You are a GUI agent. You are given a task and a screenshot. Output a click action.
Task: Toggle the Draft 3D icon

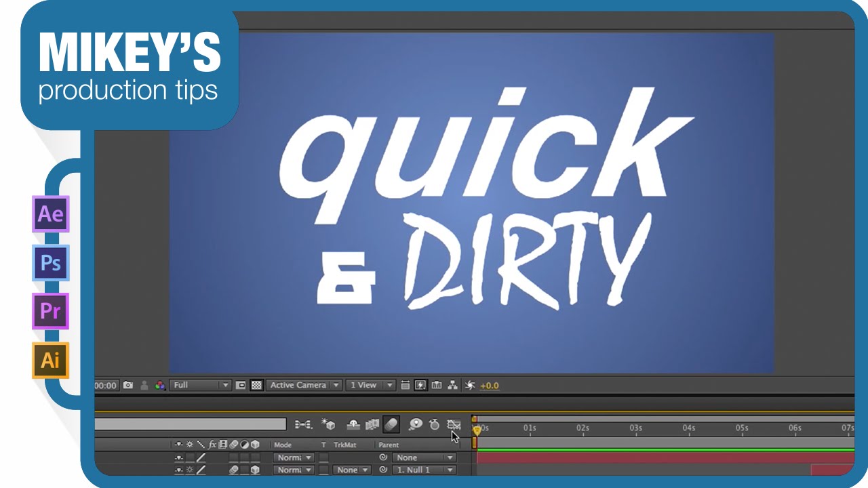click(x=329, y=425)
